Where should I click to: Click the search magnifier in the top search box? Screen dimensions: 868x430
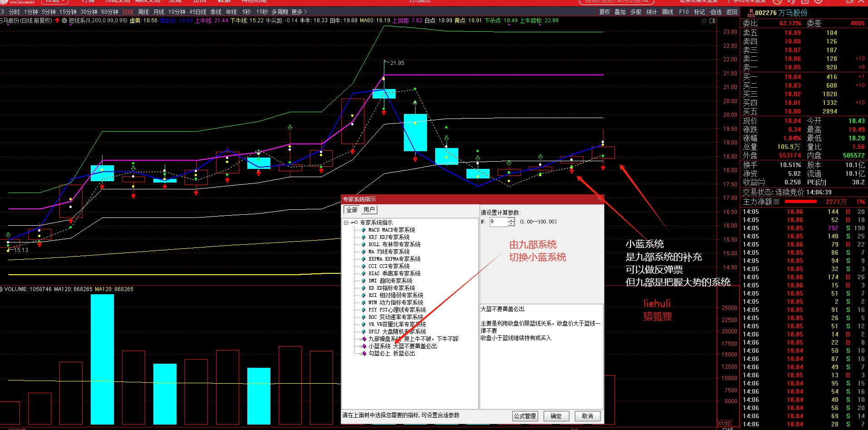[x=647, y=1]
